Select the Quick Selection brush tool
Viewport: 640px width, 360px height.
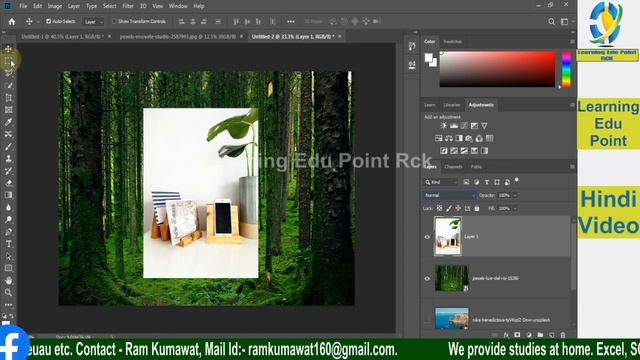click(8, 86)
